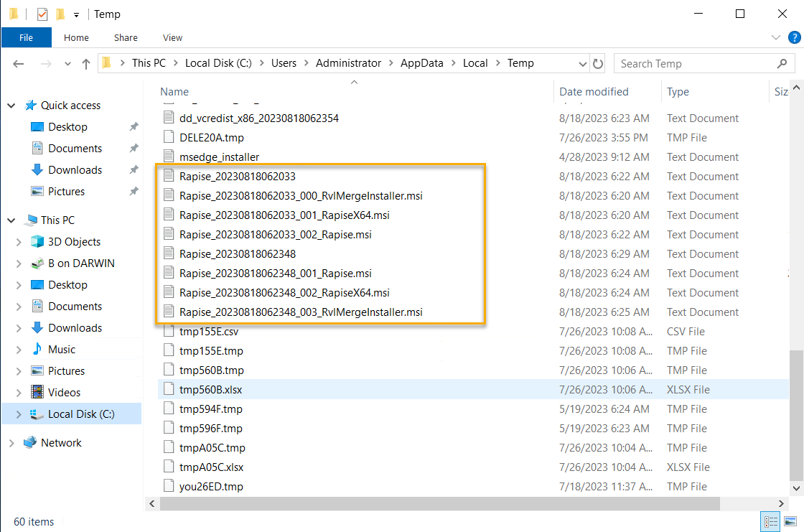Click the Properties icon in quick access toolbar
This screenshot has width=804, height=532.
42,14
